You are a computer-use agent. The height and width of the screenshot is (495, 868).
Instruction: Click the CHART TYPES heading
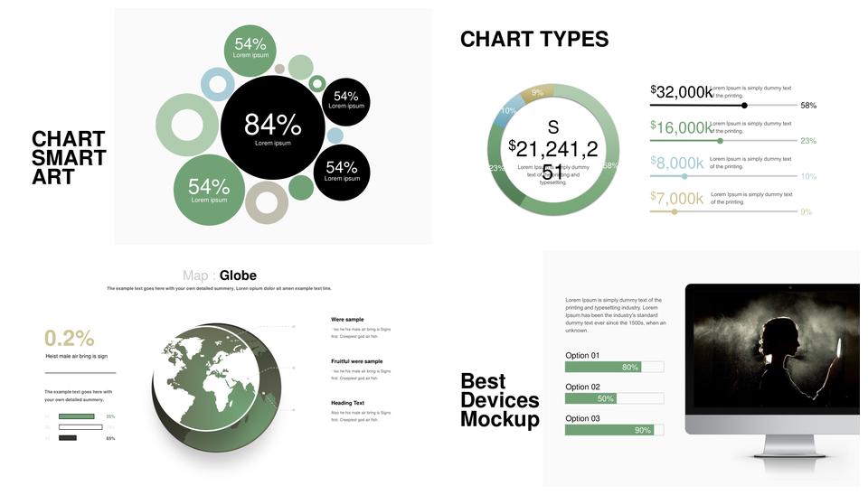[533, 39]
